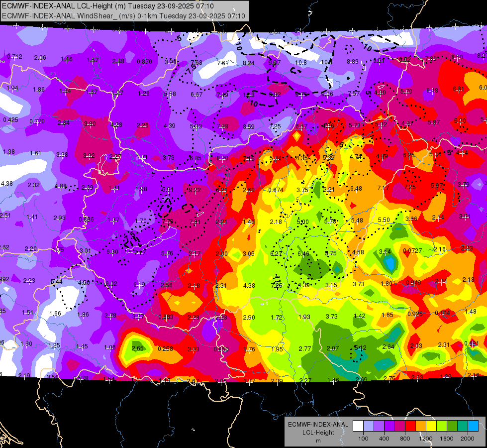
Task: Select the number 6.19 on the map
Action: coord(139,284)
